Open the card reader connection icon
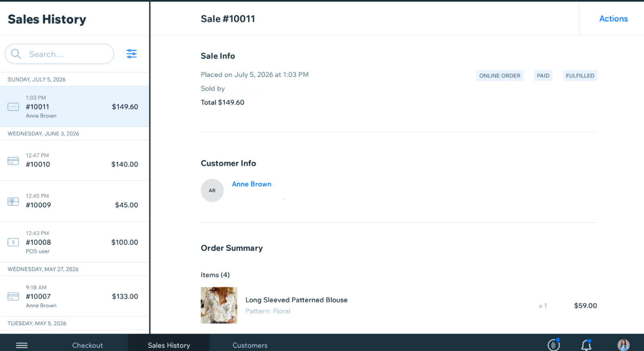The image size is (644, 351). point(554,345)
